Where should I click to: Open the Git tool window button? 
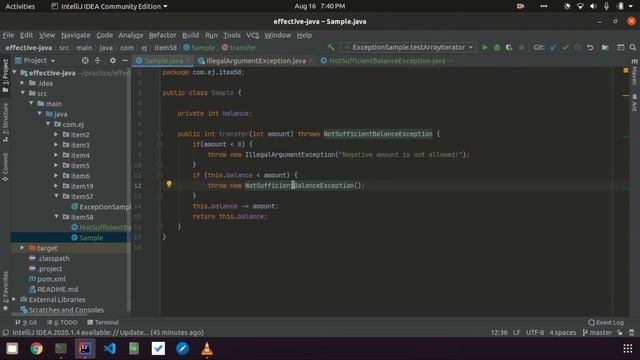click(26, 322)
